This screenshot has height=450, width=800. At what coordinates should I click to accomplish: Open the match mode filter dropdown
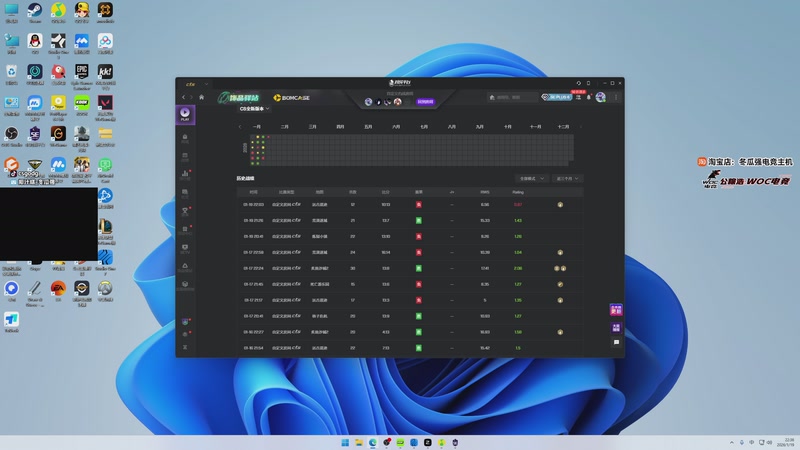pos(531,179)
